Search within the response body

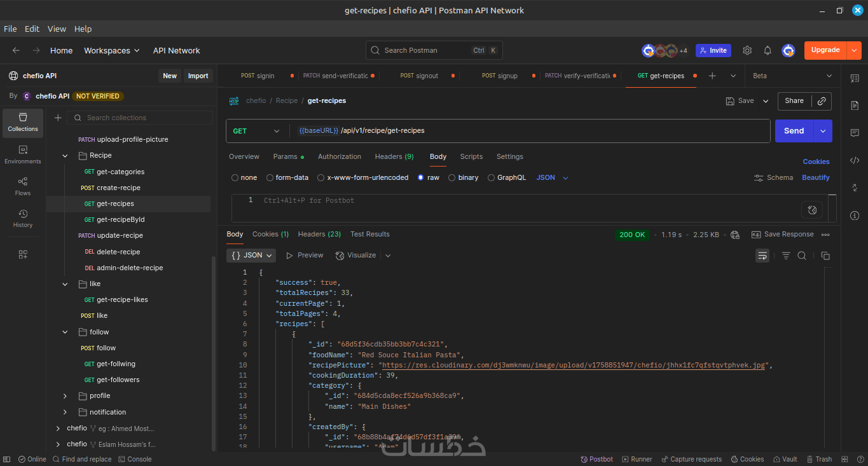[802, 256]
